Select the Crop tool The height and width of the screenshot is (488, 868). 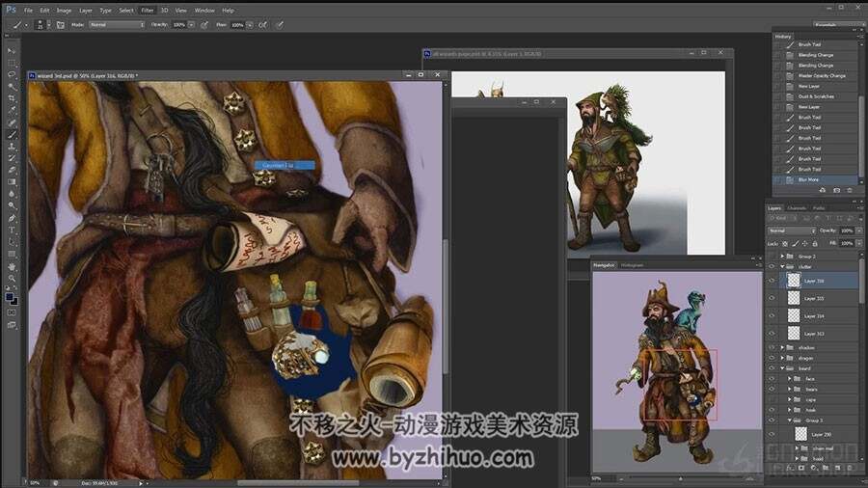coord(12,98)
